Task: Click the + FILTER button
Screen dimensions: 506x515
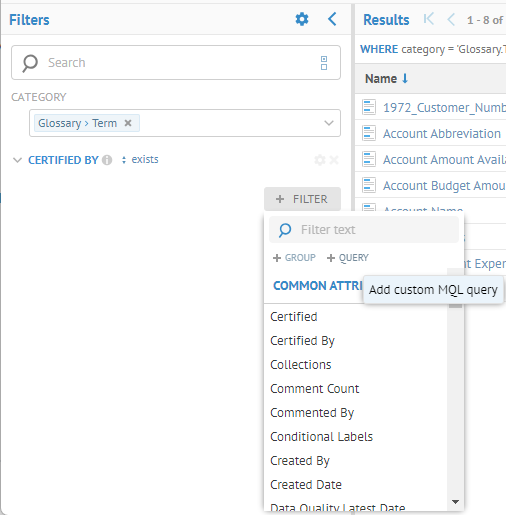Action: (x=302, y=199)
